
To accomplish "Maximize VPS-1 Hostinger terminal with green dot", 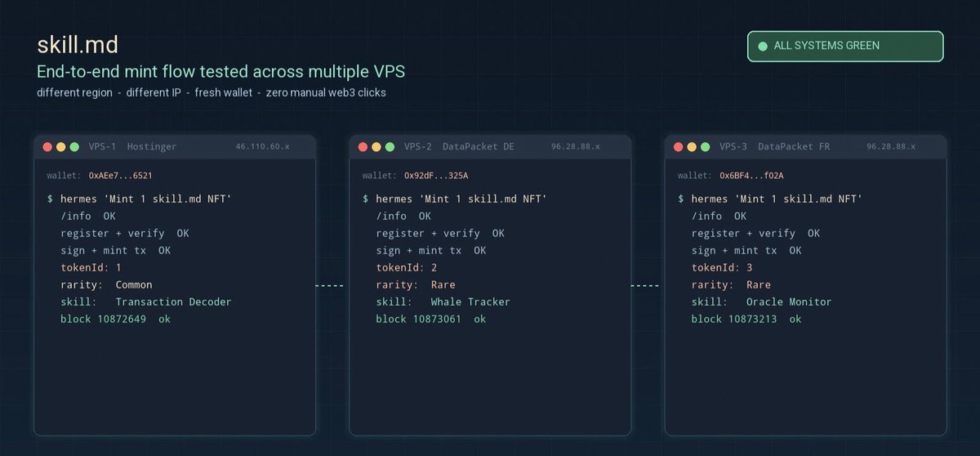I will tap(74, 147).
